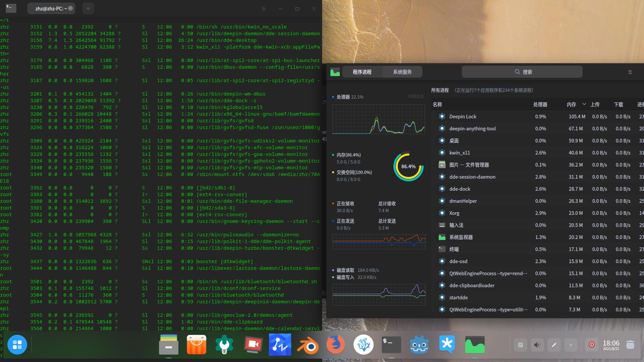The width and height of the screenshot is (644, 362).
Task: Click the volume speaker tray icon
Action: tap(537, 345)
